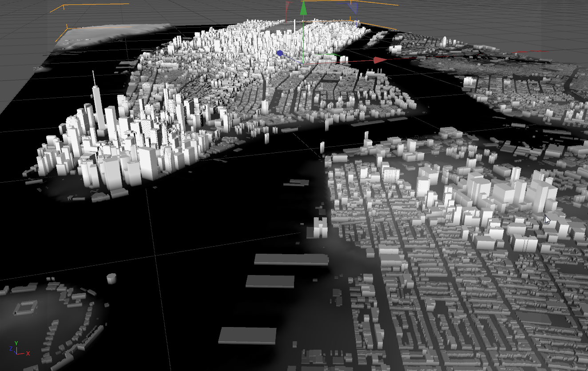Click the small cylinder building near the island
This screenshot has width=588, height=371.
pos(111,279)
